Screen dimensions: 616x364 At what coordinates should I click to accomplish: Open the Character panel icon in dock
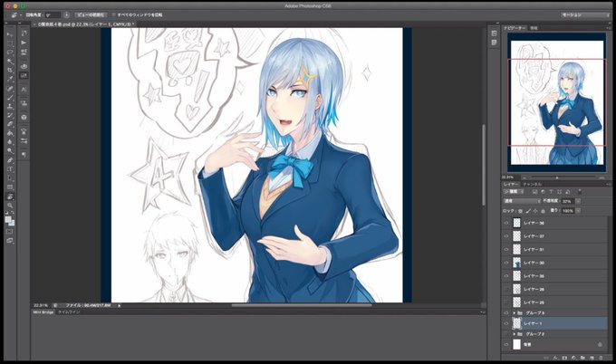pyautogui.click(x=24, y=90)
